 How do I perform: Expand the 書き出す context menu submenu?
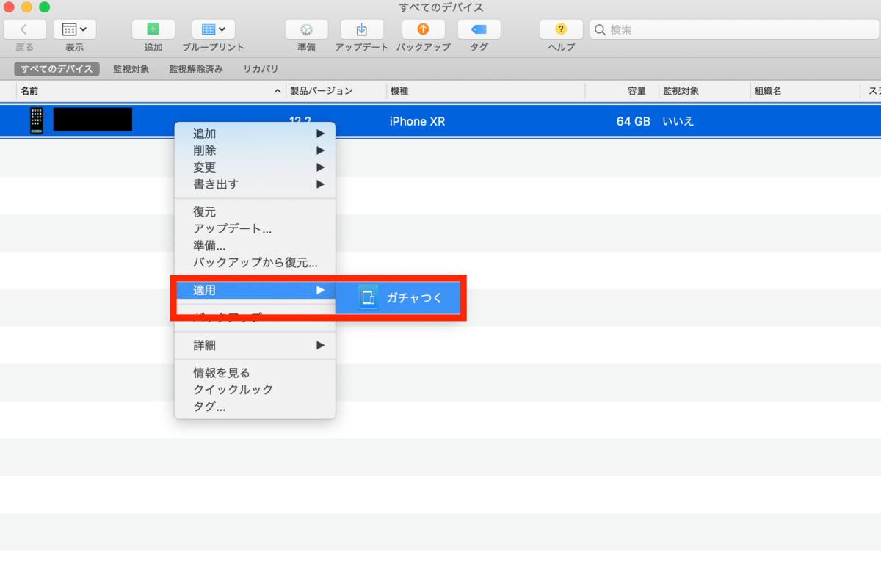pyautogui.click(x=255, y=184)
